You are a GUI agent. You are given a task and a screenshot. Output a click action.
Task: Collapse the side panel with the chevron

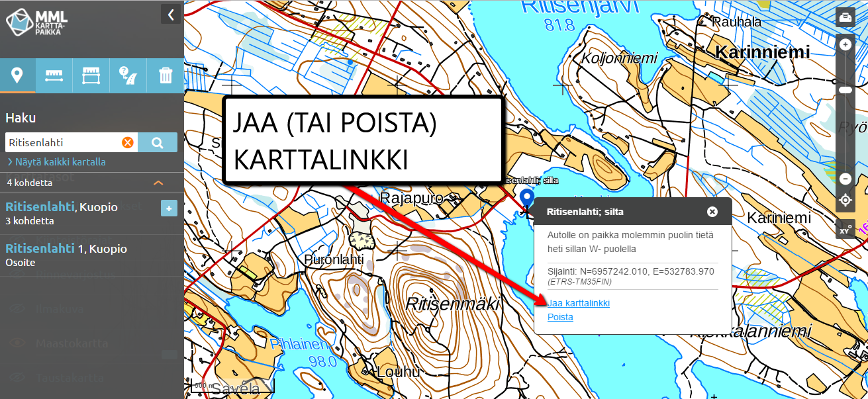(171, 13)
